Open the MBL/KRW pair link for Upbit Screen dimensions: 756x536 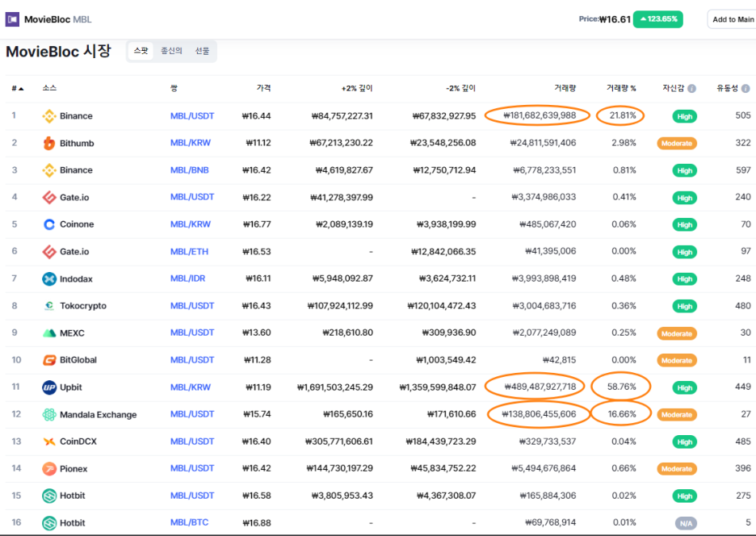pyautogui.click(x=191, y=387)
